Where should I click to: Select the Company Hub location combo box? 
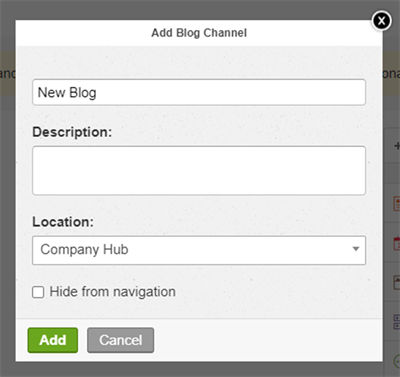coord(199,250)
